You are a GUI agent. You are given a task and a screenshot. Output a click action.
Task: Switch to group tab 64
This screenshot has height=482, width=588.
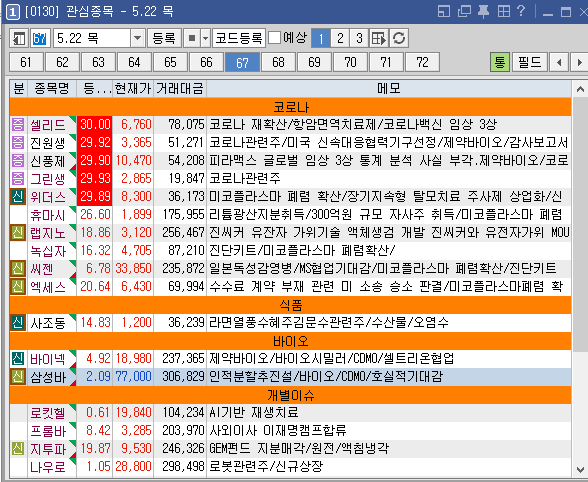tap(134, 62)
